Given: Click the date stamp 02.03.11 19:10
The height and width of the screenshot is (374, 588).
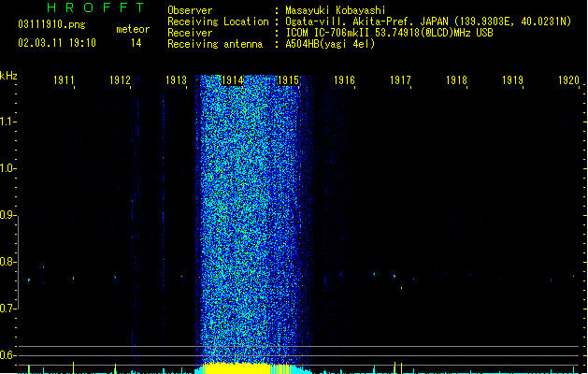Looking at the screenshot, I should [57, 43].
